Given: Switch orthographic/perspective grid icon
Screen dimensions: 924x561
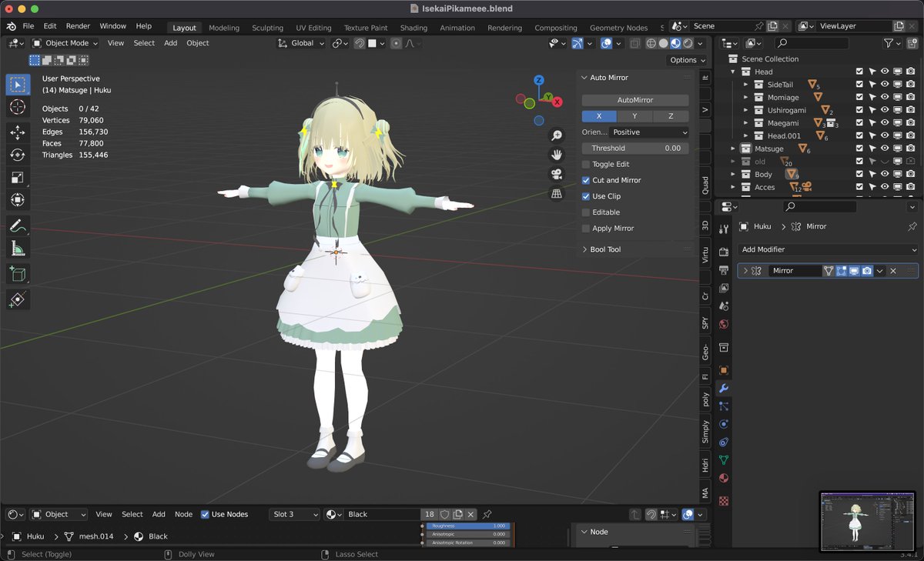Looking at the screenshot, I should click(556, 194).
